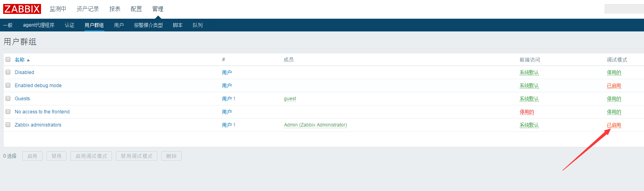This screenshot has width=644, height=191.
Task: Toggle red 停用的 frontend access for No access
Action: coord(527,112)
